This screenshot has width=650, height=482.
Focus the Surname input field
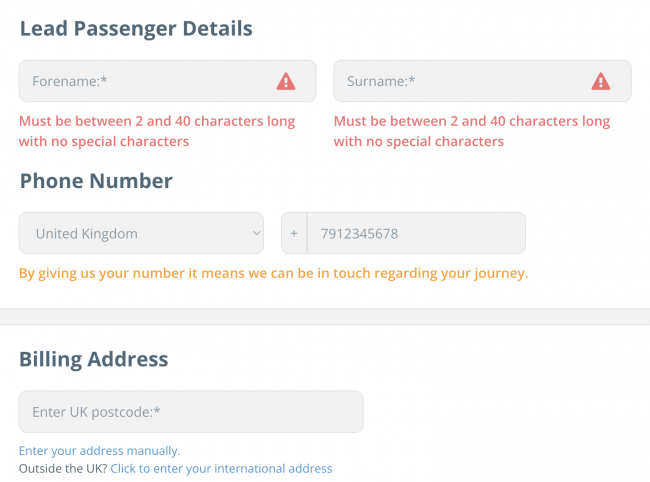tap(483, 81)
